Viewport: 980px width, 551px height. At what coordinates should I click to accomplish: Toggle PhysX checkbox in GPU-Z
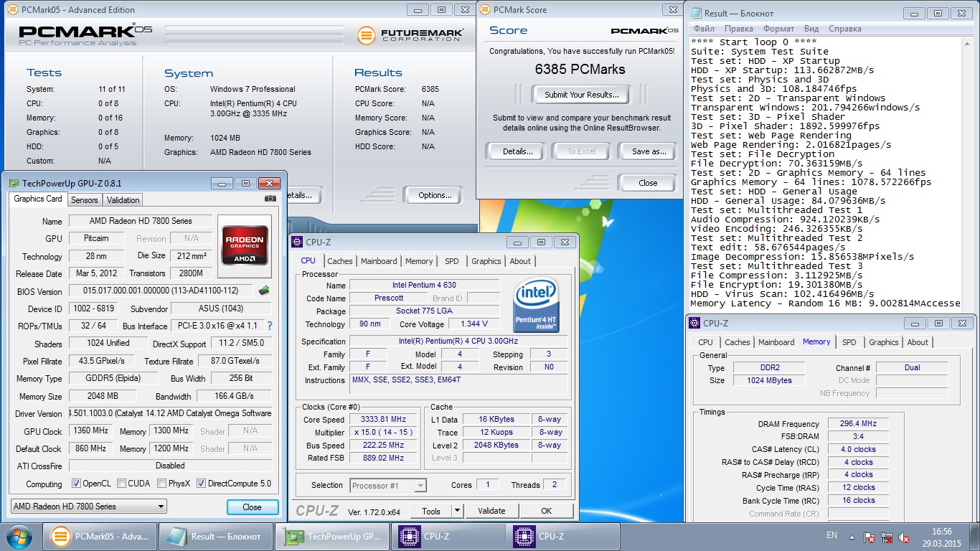tap(161, 484)
